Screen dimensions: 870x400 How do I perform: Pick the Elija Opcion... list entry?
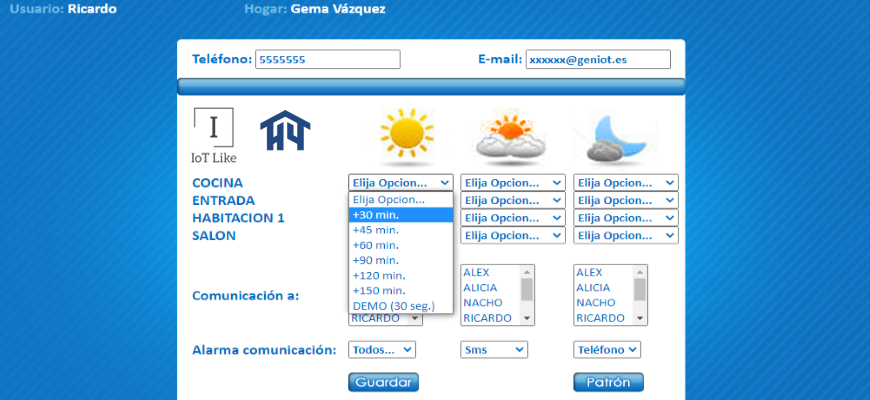(x=401, y=200)
